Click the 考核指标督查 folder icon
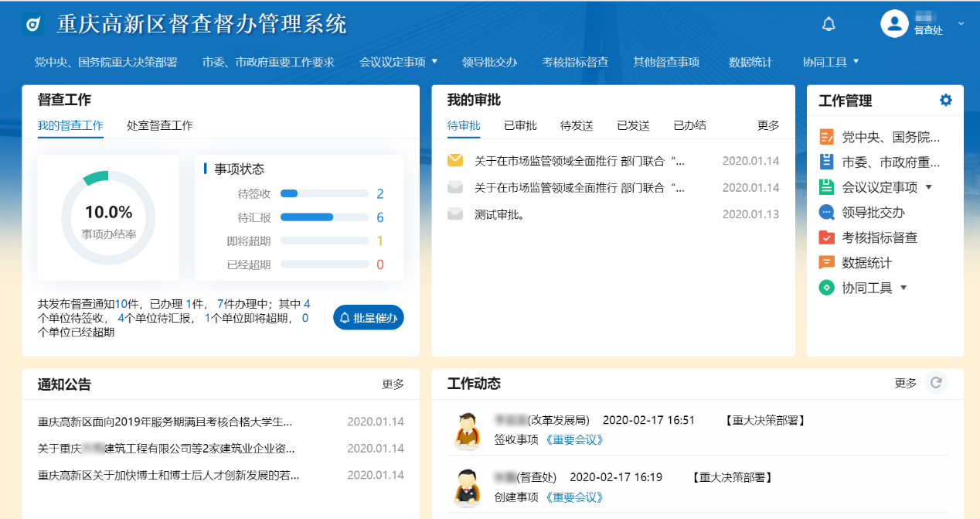 click(x=826, y=237)
